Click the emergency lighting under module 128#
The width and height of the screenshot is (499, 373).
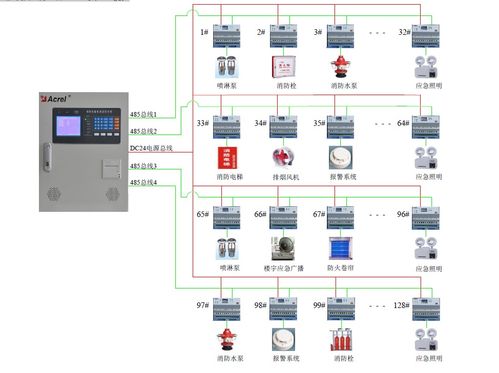coord(426,340)
